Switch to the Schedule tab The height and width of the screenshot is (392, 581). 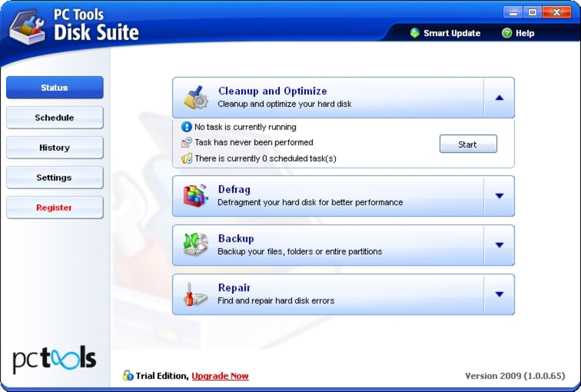[55, 118]
